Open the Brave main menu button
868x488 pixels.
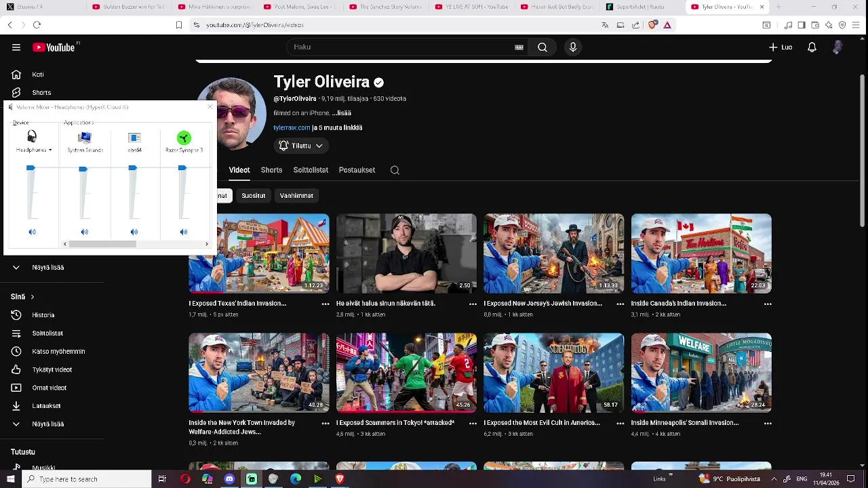point(857,25)
